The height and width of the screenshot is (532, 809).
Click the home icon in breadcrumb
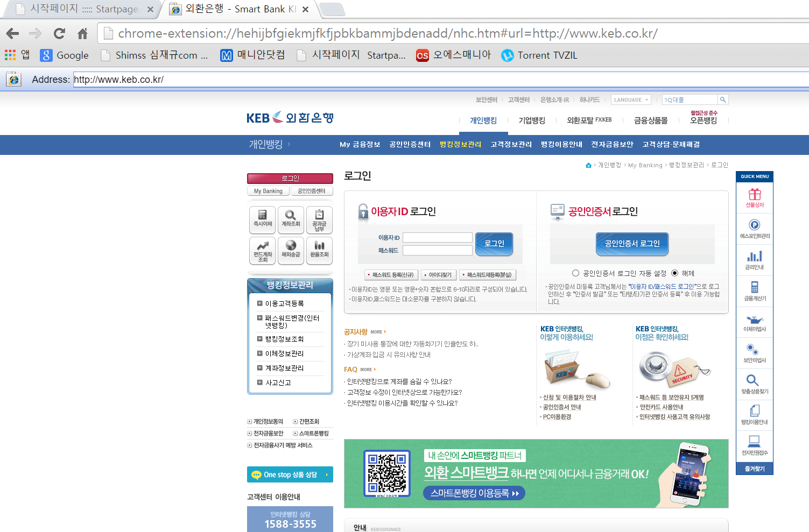click(x=588, y=165)
